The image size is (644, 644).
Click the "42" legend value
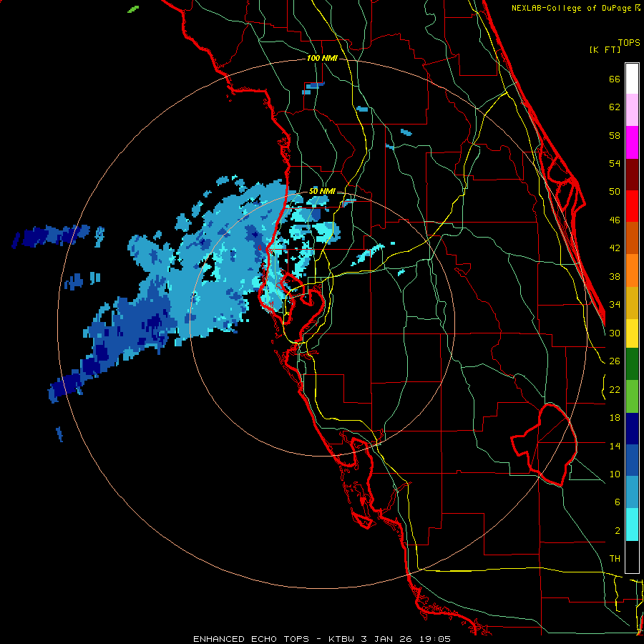615,248
